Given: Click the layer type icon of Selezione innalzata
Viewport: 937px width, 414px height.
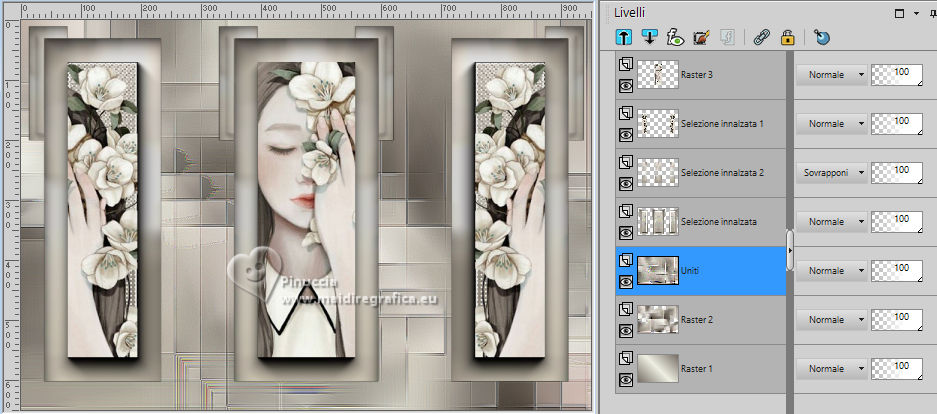Looking at the screenshot, I should [626, 210].
